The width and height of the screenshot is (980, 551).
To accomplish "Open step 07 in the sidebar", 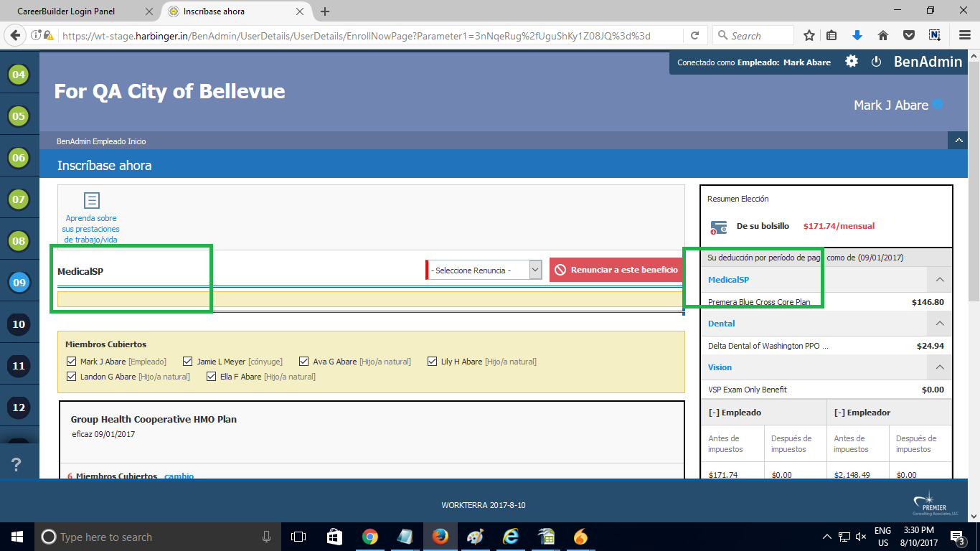I will tap(19, 199).
